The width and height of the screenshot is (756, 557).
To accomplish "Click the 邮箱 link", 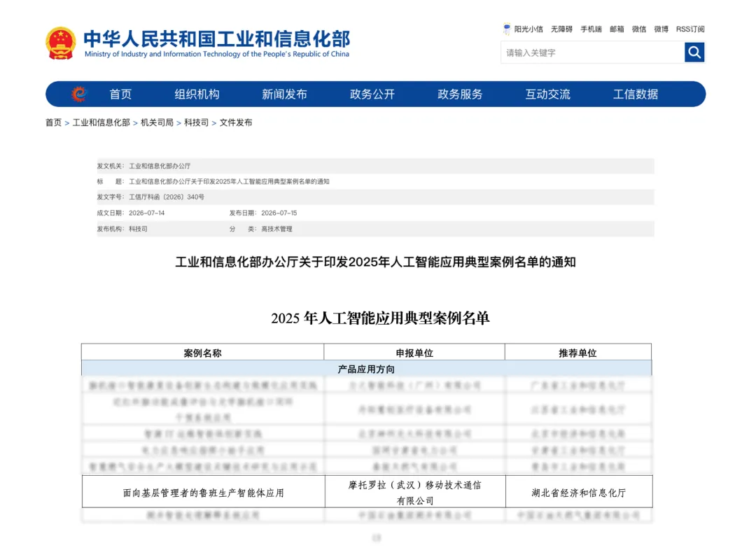I will pos(617,29).
